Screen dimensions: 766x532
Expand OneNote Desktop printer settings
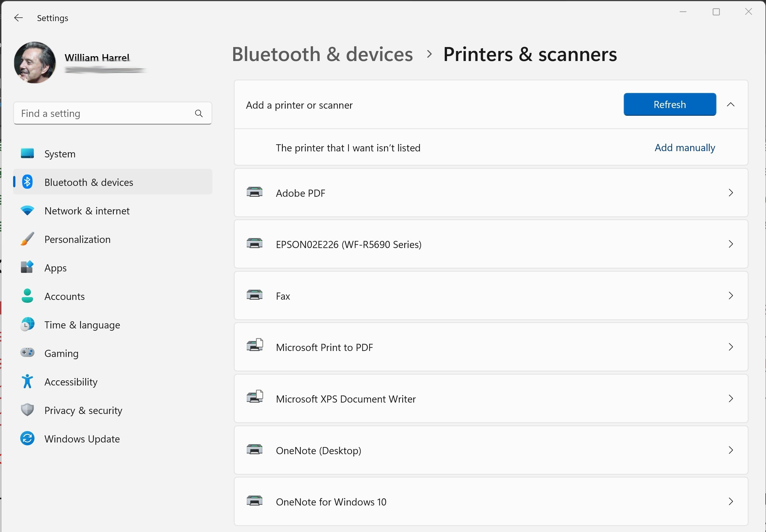coord(732,450)
